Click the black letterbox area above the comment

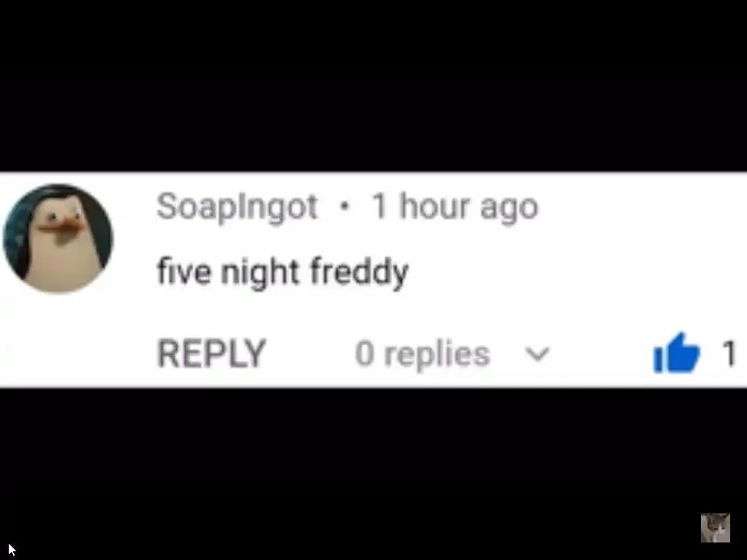click(x=373, y=86)
